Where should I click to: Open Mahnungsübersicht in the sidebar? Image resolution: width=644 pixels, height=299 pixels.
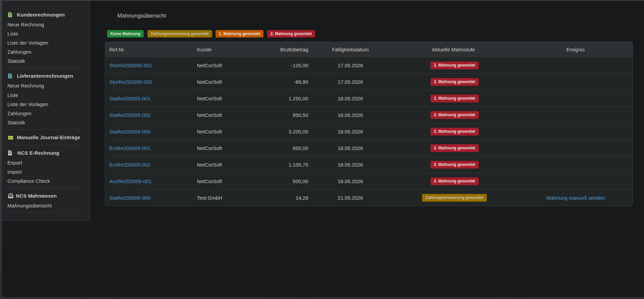[30, 206]
